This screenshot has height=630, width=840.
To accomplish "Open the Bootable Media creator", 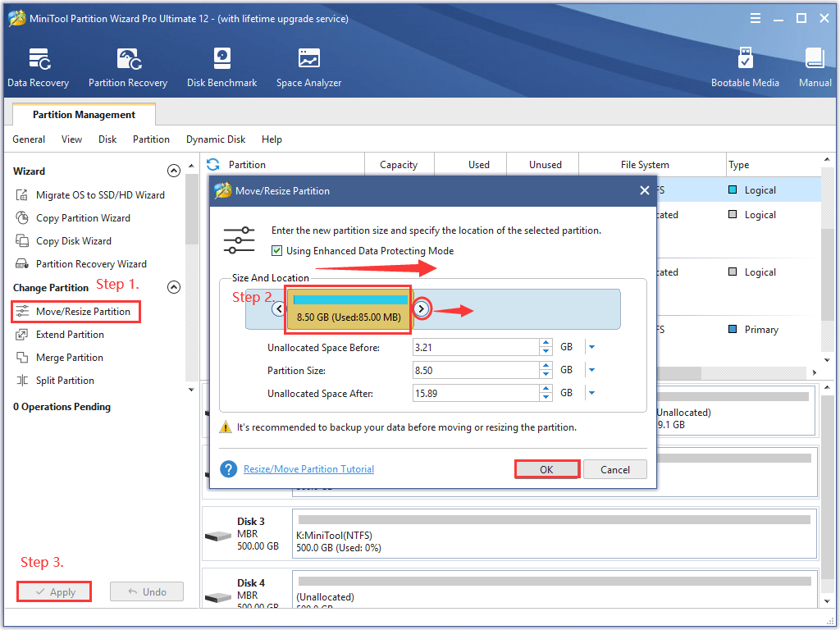I will tap(745, 66).
